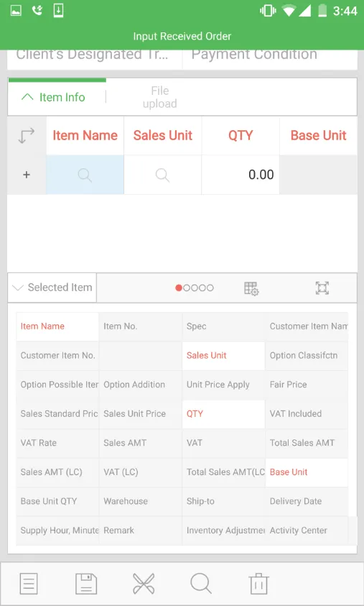The height and width of the screenshot is (606, 364).
Task: Select the Spec cell
Action: point(223,326)
